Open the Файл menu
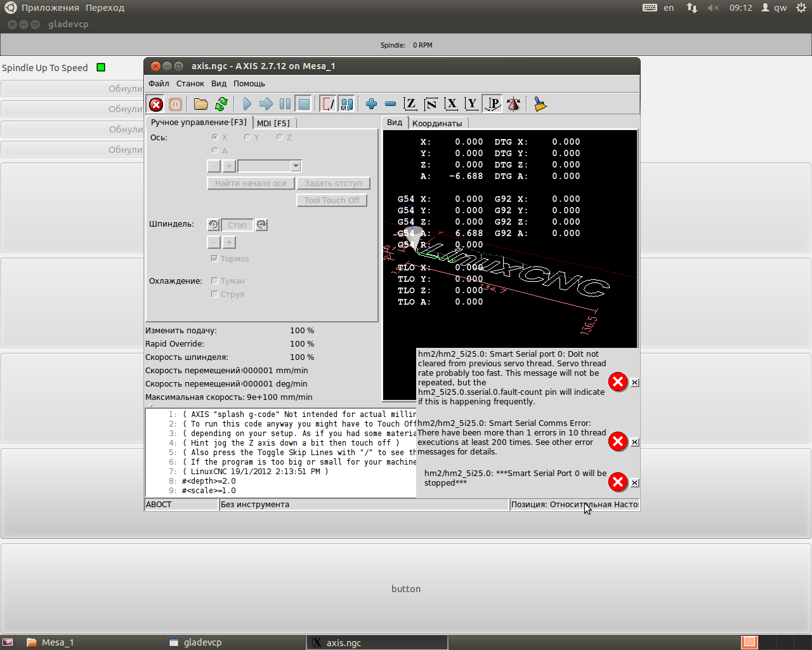 (x=159, y=84)
